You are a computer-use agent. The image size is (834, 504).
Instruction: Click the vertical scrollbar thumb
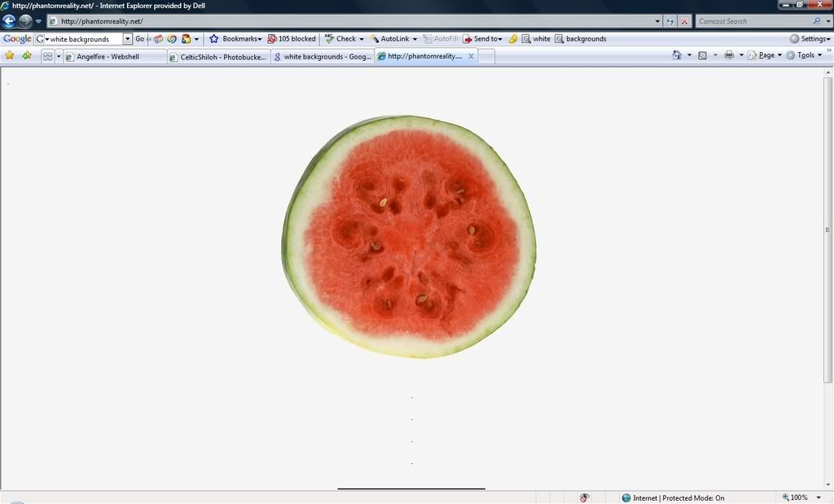[827, 230]
